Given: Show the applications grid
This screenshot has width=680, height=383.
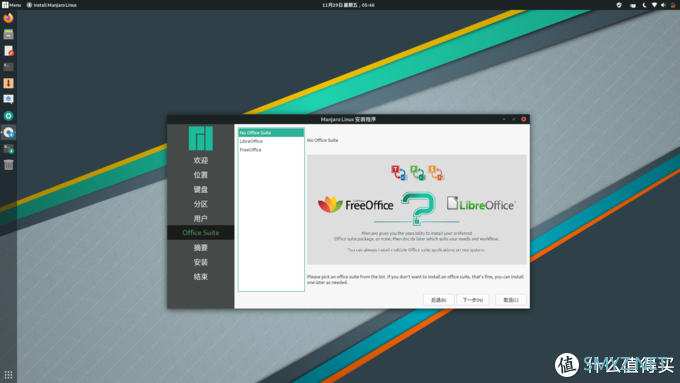Looking at the screenshot, I should point(8,374).
